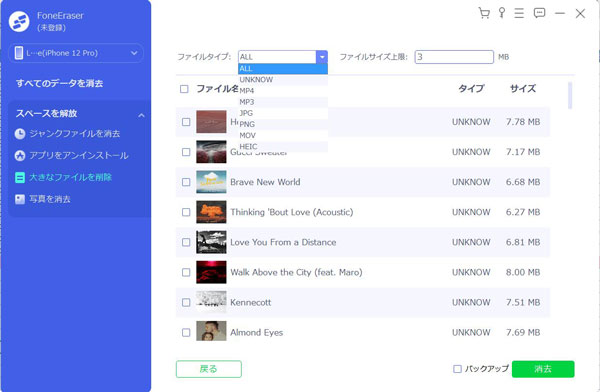This screenshot has width=600, height=392.
Task: Tick Love You From a Distance checkbox
Action: point(186,242)
